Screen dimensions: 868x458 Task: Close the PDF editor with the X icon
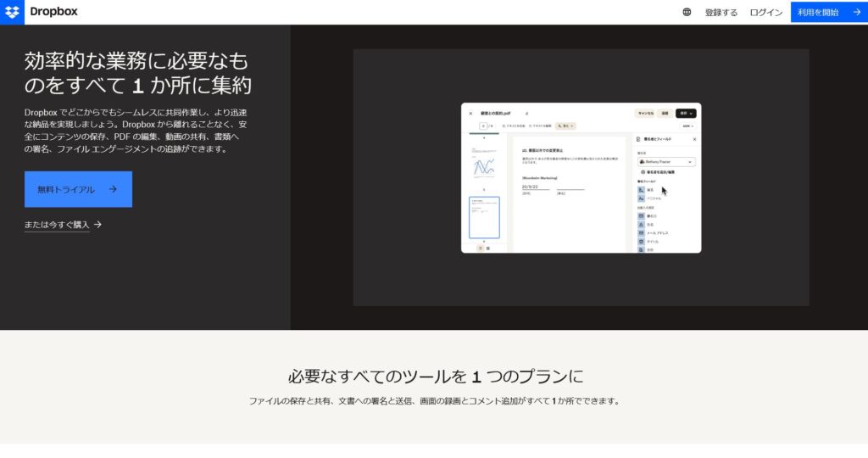tap(470, 113)
